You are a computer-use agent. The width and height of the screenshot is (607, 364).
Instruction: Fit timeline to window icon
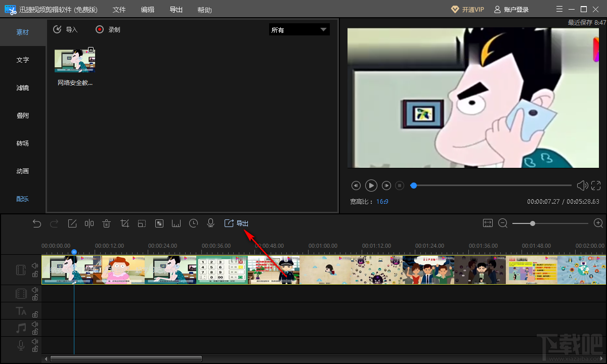[x=488, y=223]
